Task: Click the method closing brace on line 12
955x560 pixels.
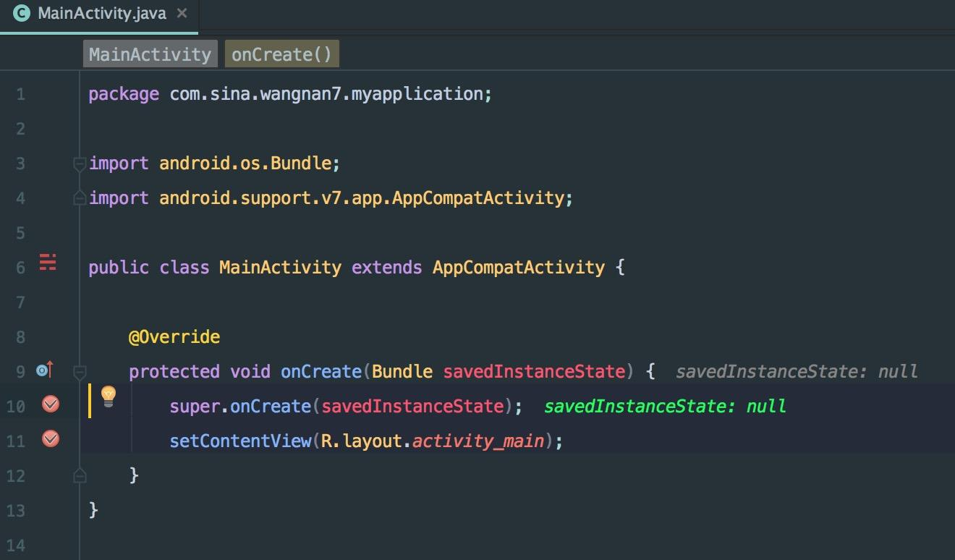Action: click(x=134, y=475)
